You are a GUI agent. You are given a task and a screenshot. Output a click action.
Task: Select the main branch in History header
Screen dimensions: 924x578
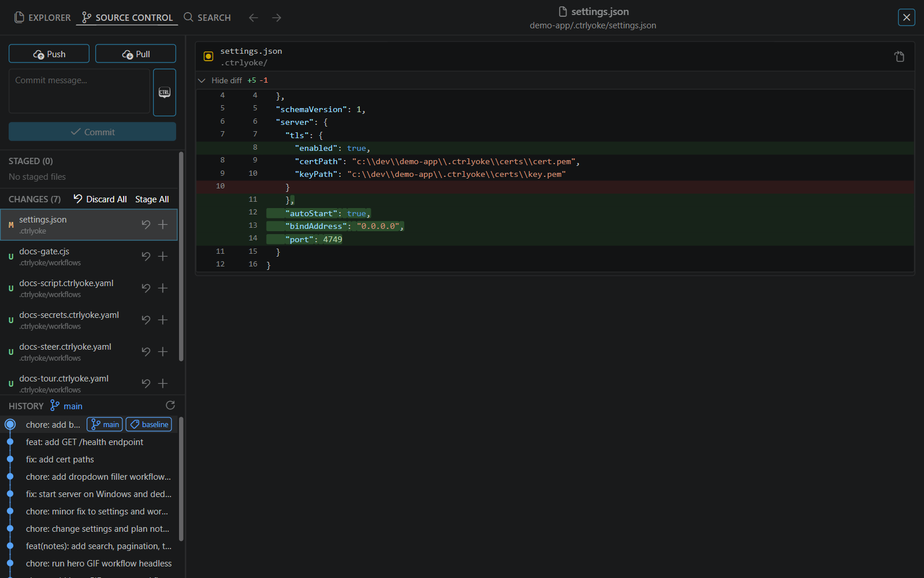[66, 406]
